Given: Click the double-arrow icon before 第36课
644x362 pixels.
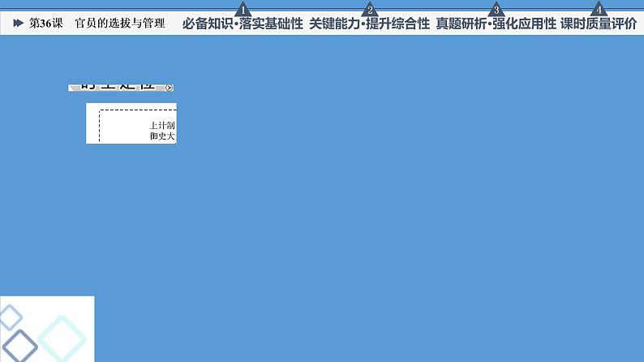Looking at the screenshot, I should [x=19, y=24].
